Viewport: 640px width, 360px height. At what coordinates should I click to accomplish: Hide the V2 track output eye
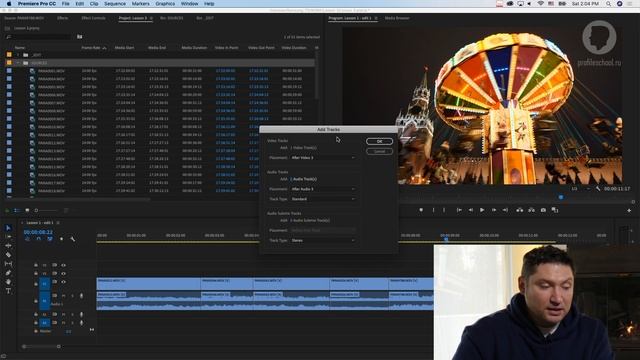[x=63, y=273]
